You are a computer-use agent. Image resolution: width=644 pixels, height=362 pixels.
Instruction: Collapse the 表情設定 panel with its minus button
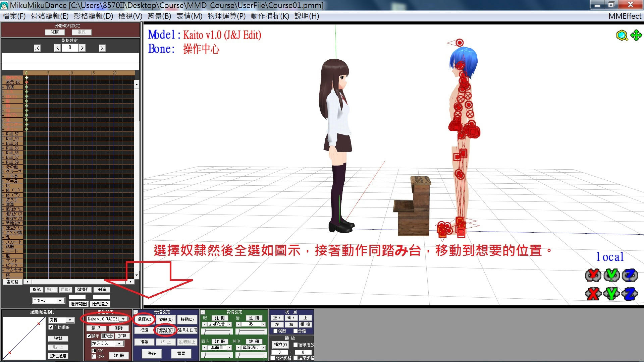pyautogui.click(x=203, y=312)
